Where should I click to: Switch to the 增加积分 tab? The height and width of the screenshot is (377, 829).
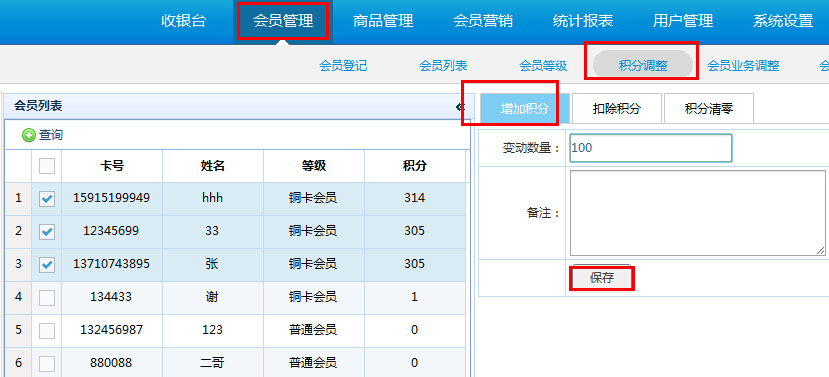[x=525, y=108]
